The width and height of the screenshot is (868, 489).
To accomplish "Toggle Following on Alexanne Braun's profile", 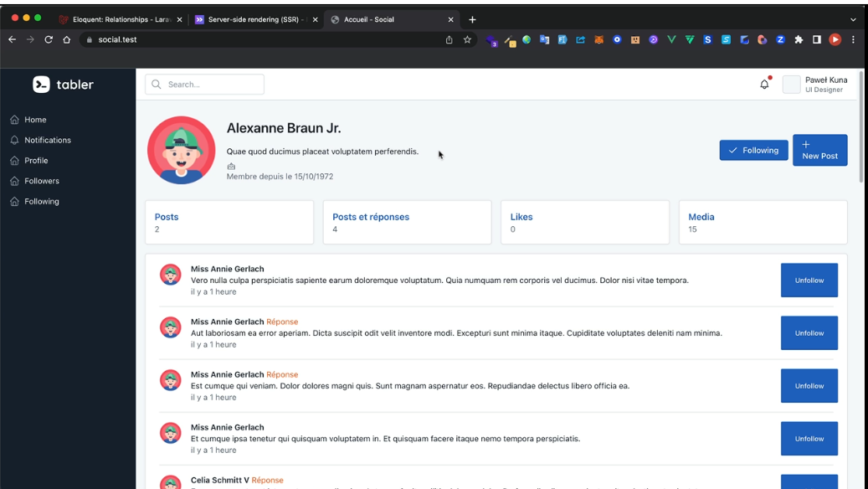I will [x=752, y=150].
